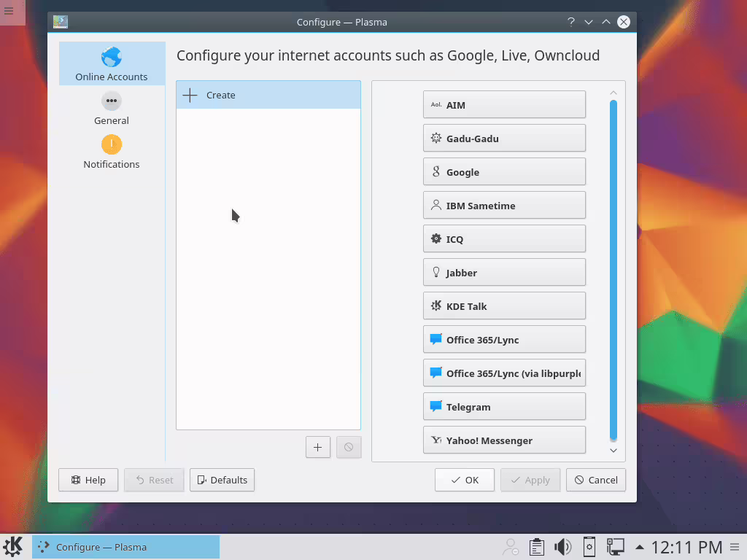Click the plus add-account button
The width and height of the screenshot is (747, 560).
click(318, 447)
